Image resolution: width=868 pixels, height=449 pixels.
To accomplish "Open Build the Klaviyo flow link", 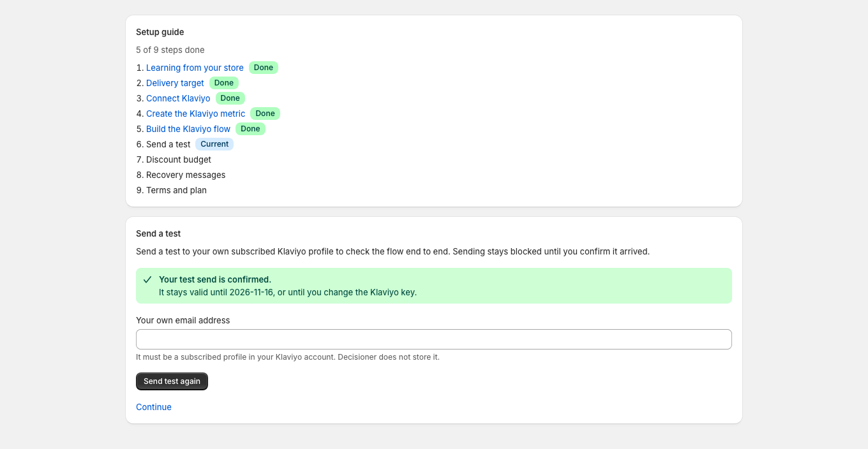I will pyautogui.click(x=188, y=129).
